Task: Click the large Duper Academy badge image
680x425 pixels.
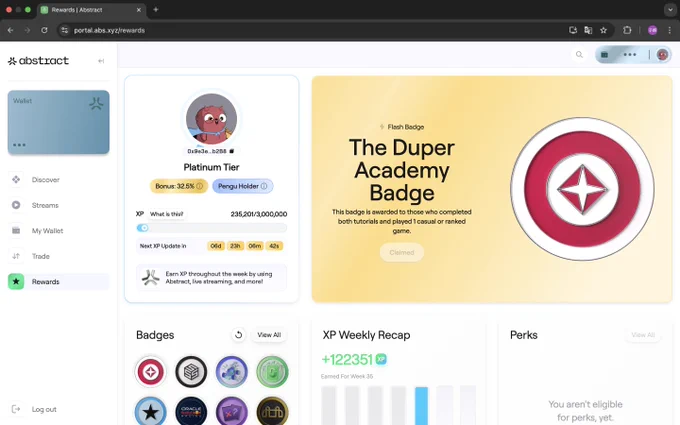Action: pos(582,189)
